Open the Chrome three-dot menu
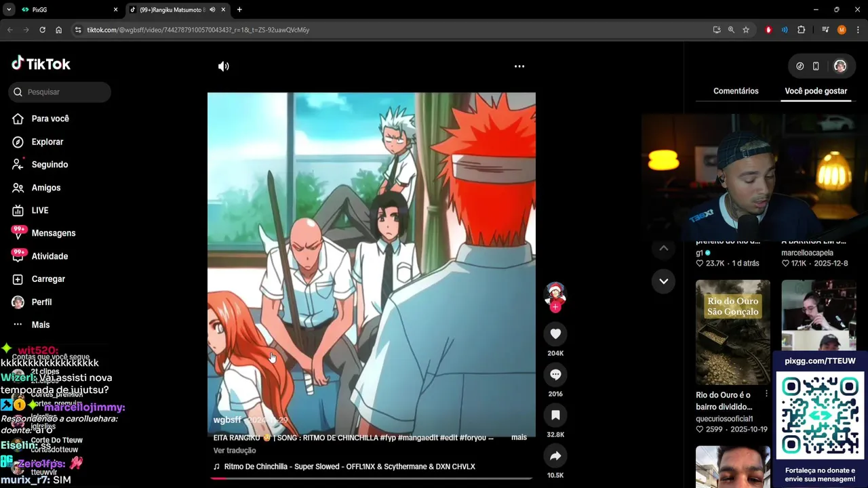 click(858, 30)
